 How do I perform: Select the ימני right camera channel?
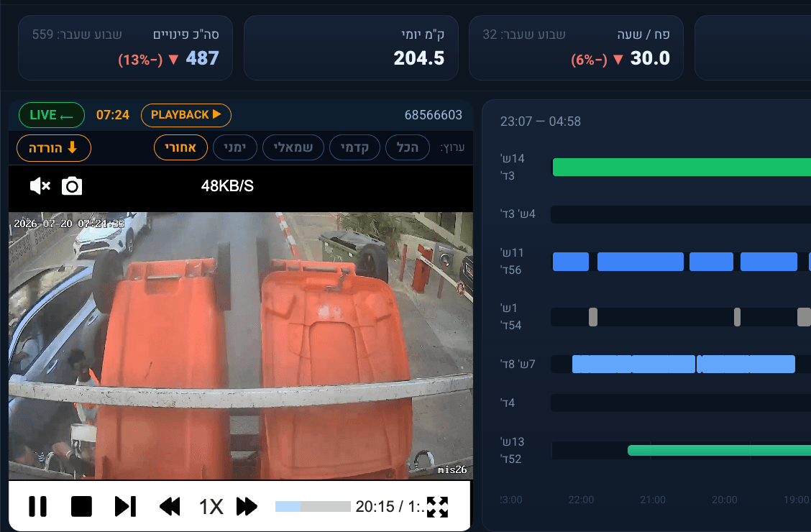pyautogui.click(x=235, y=147)
